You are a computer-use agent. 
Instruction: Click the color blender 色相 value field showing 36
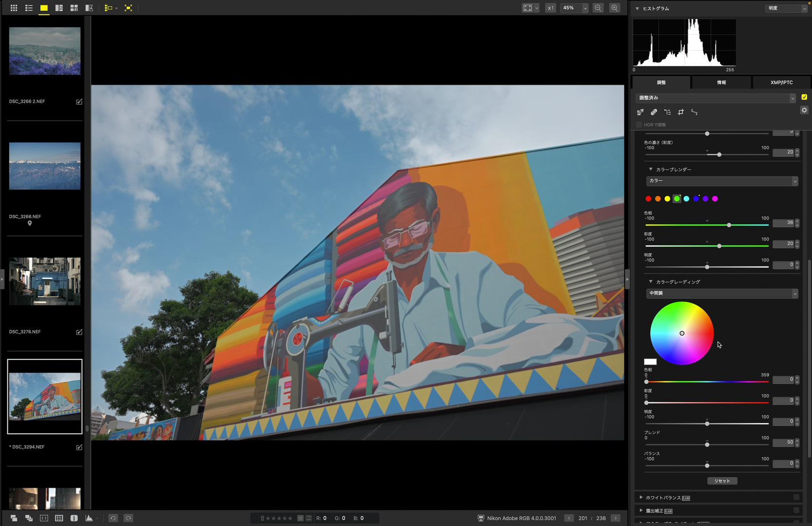(783, 223)
